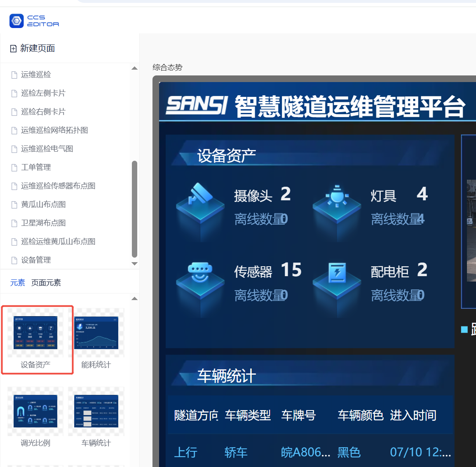
Task: Click the 摄像头 count value 2
Action: (286, 194)
